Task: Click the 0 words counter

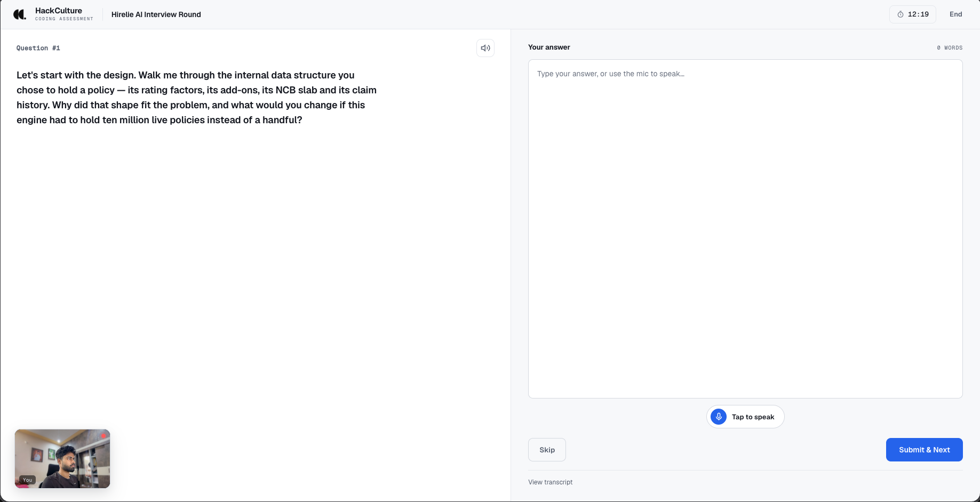Action: coord(950,48)
